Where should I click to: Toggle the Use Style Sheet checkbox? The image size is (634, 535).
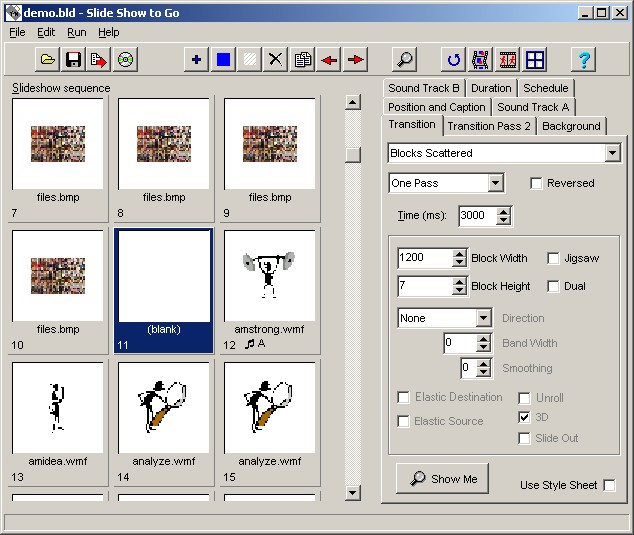(x=609, y=485)
